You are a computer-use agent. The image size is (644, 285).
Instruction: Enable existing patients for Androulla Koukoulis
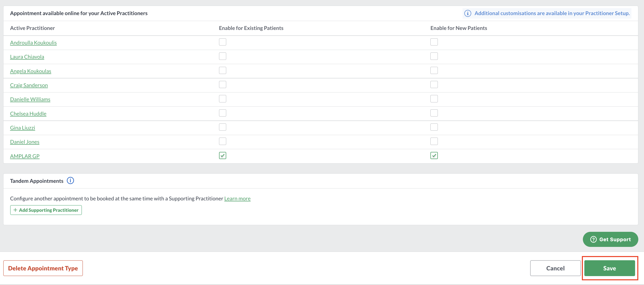(x=223, y=42)
